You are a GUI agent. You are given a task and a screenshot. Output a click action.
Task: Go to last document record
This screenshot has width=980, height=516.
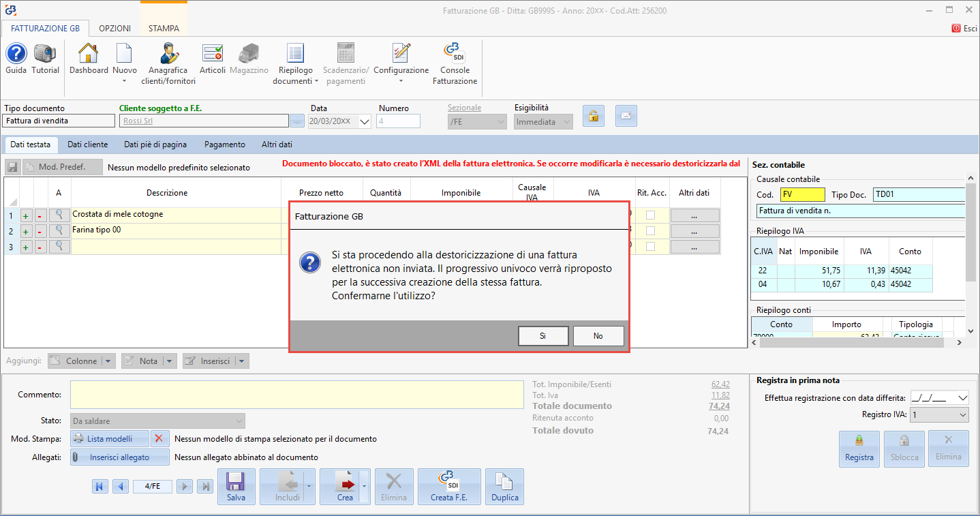point(204,487)
